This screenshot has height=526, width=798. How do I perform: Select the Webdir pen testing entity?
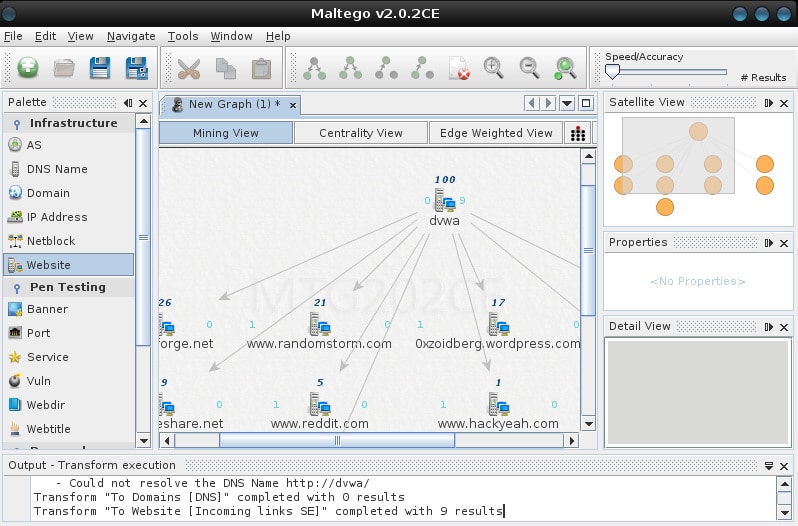(69, 404)
